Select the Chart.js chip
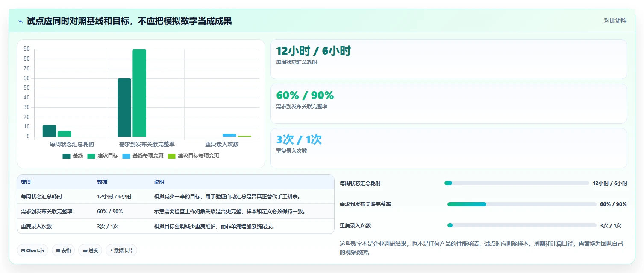This screenshot has height=273, width=644. pyautogui.click(x=32, y=250)
